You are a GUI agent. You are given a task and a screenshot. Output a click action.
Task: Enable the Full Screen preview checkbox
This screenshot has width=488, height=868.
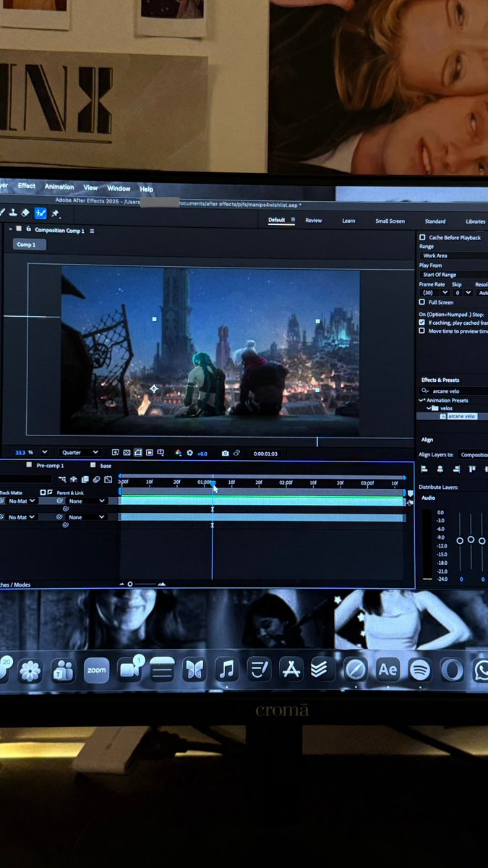422,302
